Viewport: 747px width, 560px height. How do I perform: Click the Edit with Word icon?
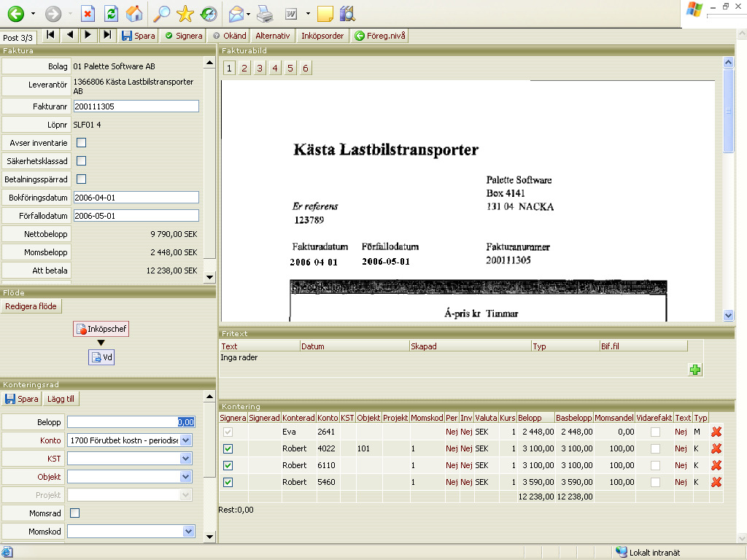click(x=291, y=15)
